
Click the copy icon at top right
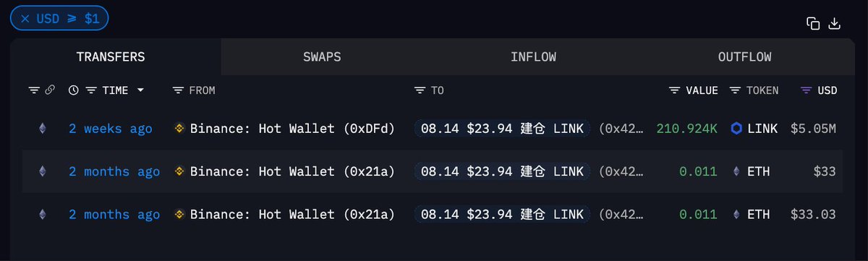[813, 23]
